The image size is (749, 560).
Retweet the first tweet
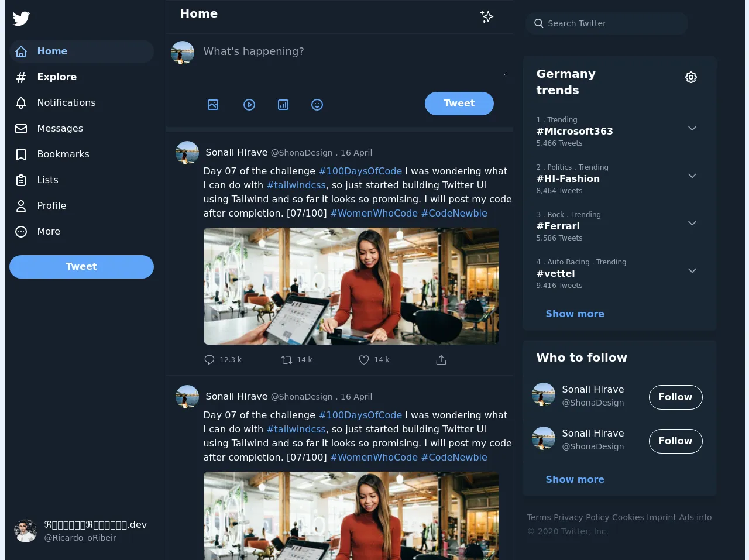[x=287, y=360]
